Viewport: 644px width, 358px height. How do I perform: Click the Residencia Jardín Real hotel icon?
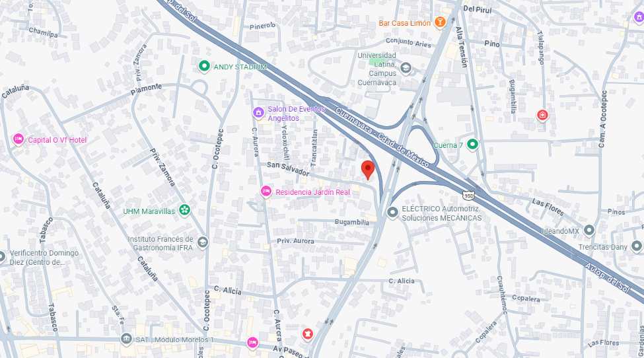tap(266, 192)
